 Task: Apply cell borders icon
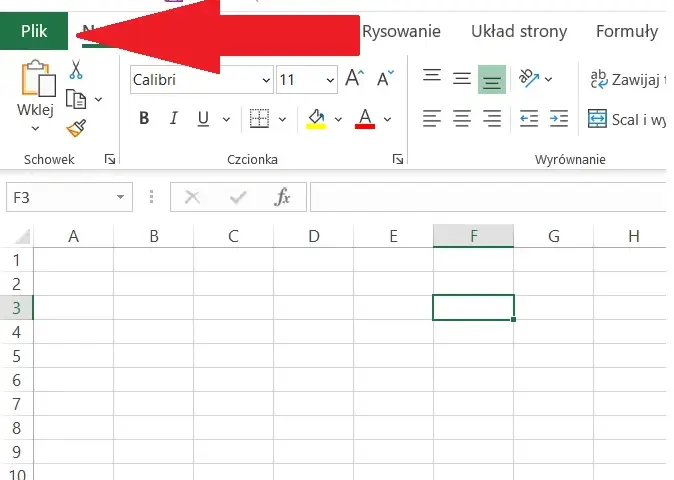tap(259, 118)
